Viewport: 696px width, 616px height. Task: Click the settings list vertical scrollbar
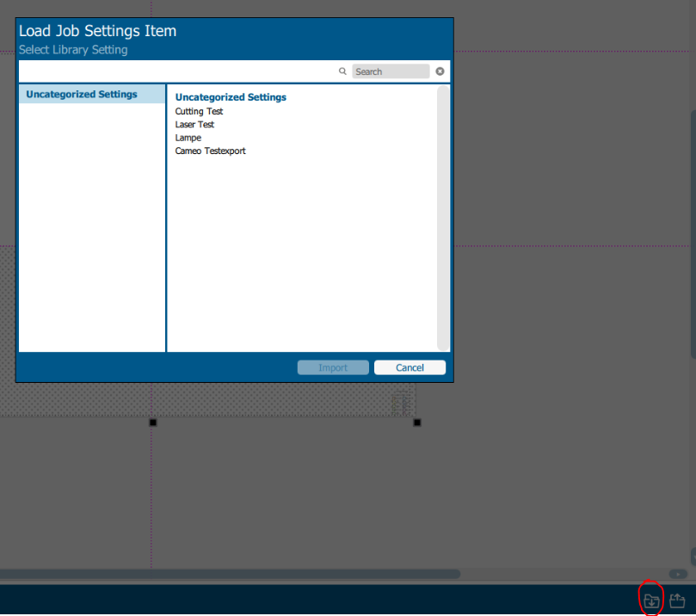443,218
